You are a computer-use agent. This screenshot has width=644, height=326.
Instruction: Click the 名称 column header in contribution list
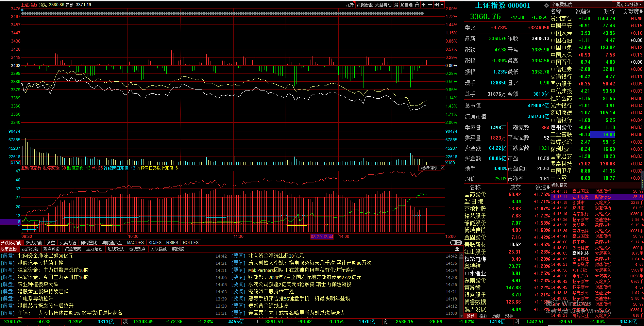[556, 12]
